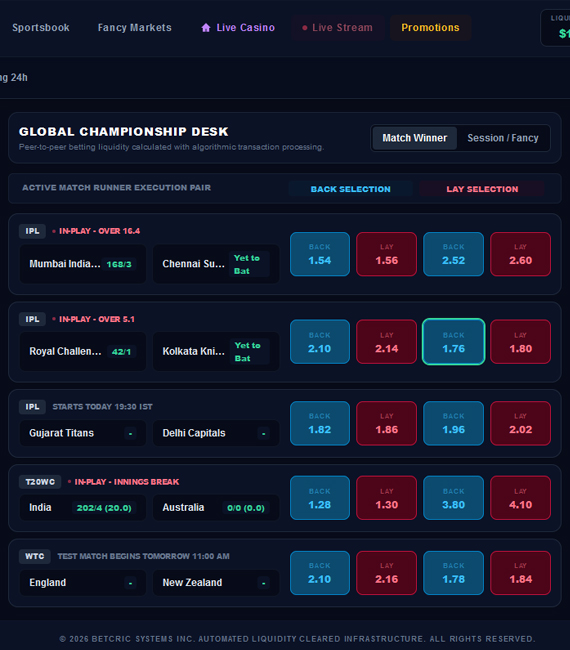
Task: Lay England at 2.16
Action: click(x=387, y=573)
